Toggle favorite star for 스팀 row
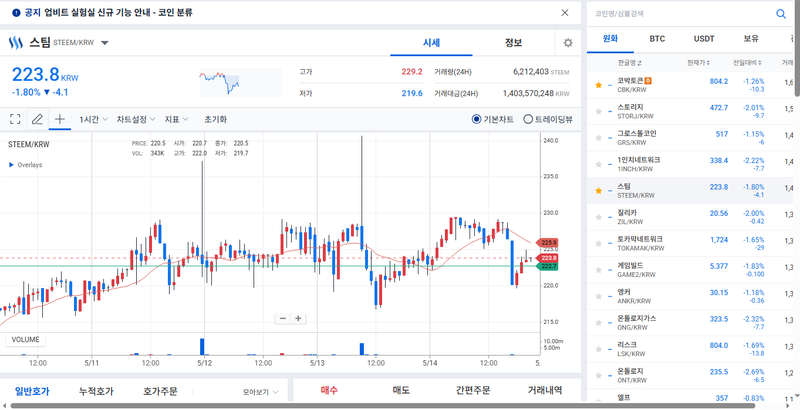 click(598, 191)
